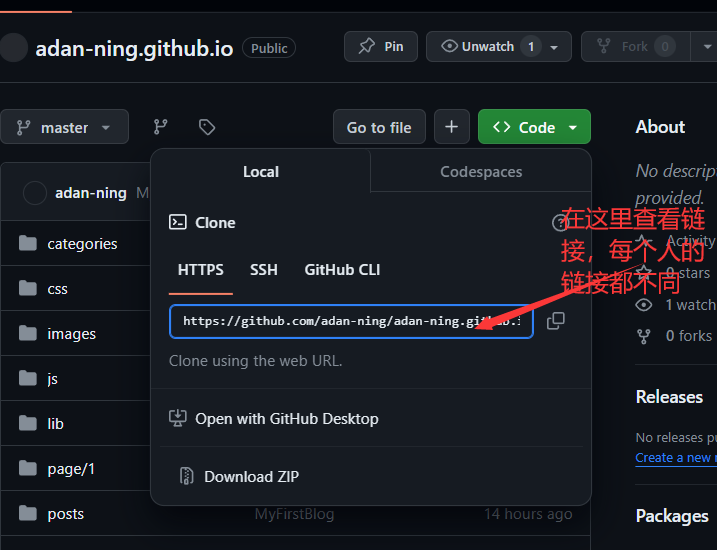Click the css folder icon
This screenshot has height=550, width=717.
(x=28, y=288)
